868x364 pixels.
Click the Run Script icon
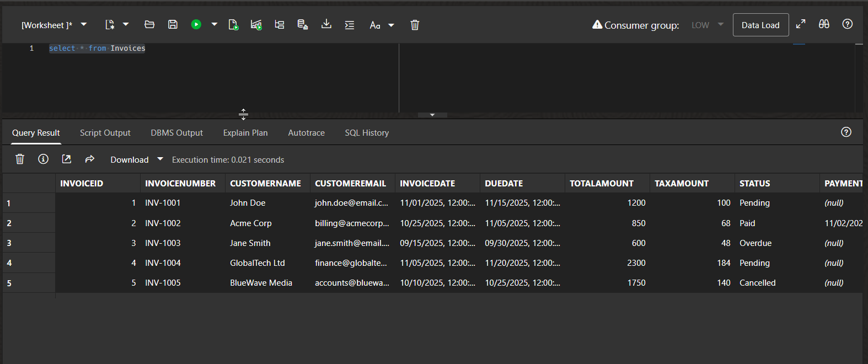point(233,25)
